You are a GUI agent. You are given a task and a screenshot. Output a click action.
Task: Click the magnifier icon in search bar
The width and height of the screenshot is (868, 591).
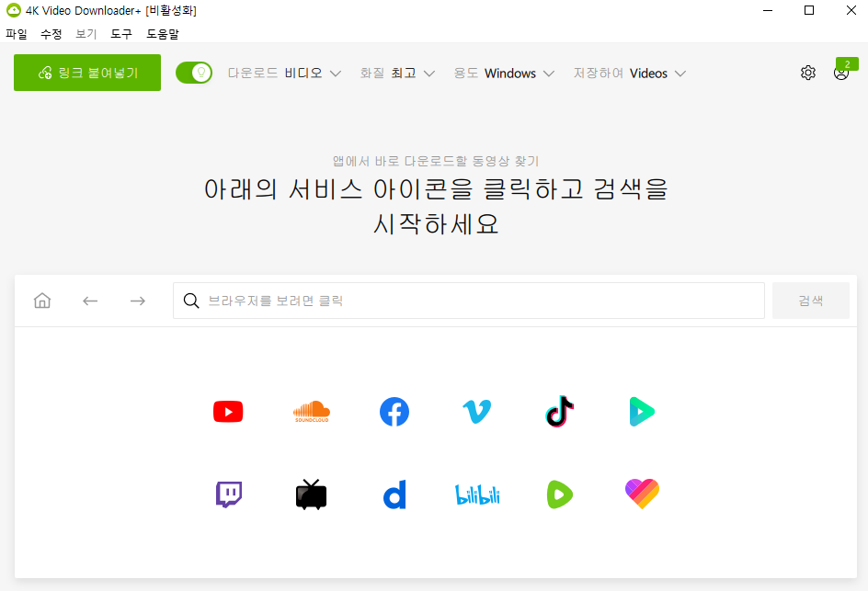click(191, 301)
